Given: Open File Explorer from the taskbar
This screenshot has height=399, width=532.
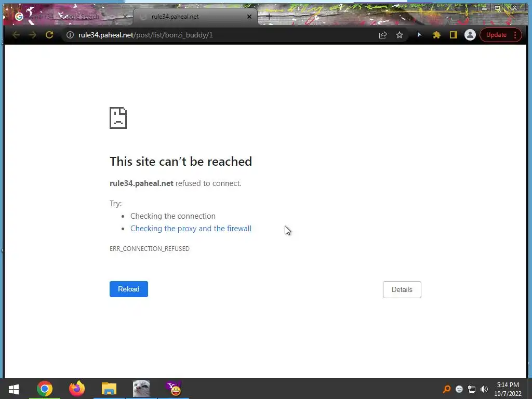Looking at the screenshot, I should click(x=109, y=389).
